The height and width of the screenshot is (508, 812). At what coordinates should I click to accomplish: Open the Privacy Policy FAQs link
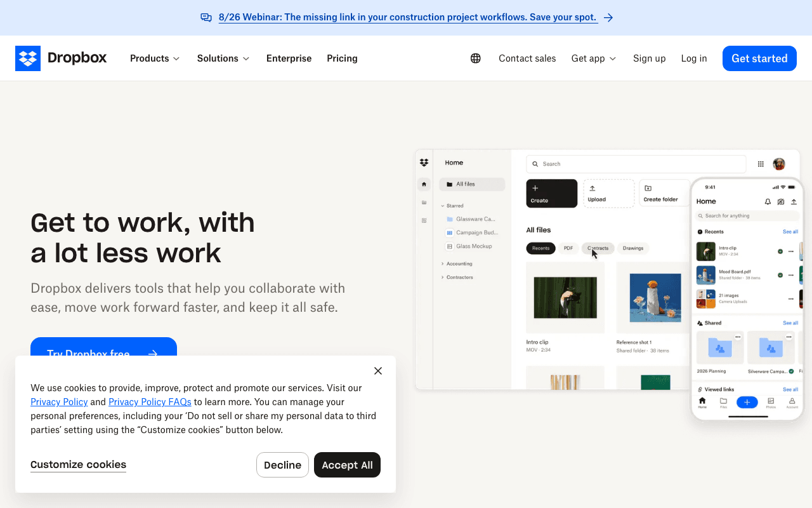point(150,402)
